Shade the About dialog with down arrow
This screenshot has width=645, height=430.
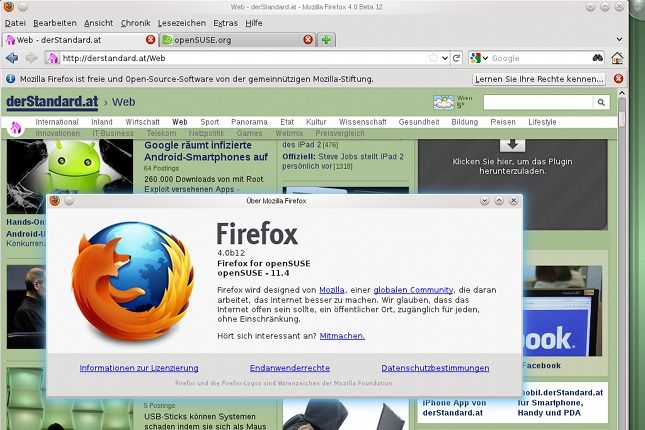[x=484, y=201]
